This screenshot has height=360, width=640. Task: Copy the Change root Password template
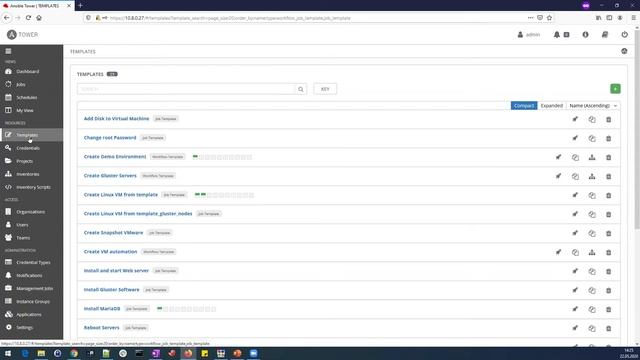(592, 138)
